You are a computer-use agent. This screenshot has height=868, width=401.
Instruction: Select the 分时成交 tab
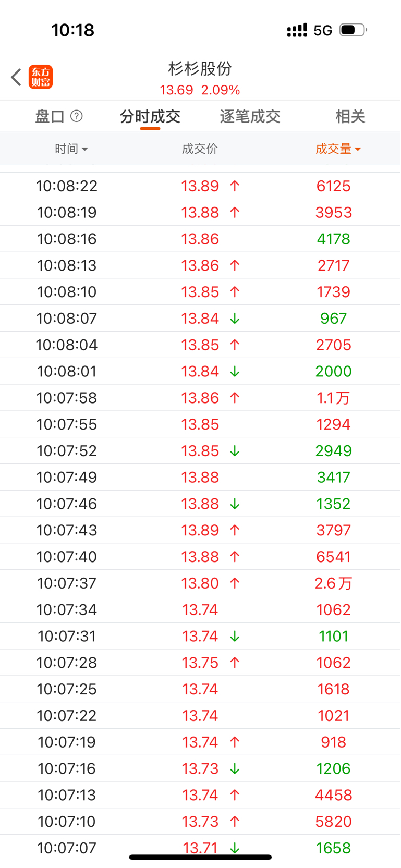pyautogui.click(x=150, y=116)
